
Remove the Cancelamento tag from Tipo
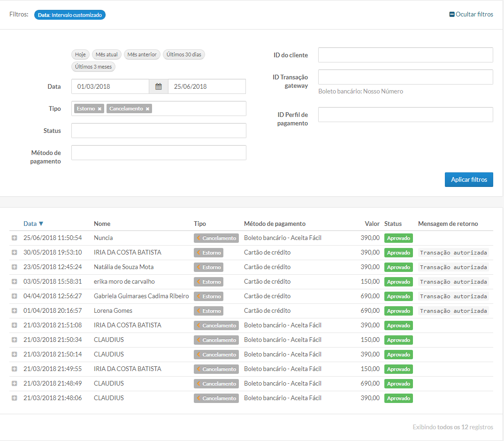(147, 109)
